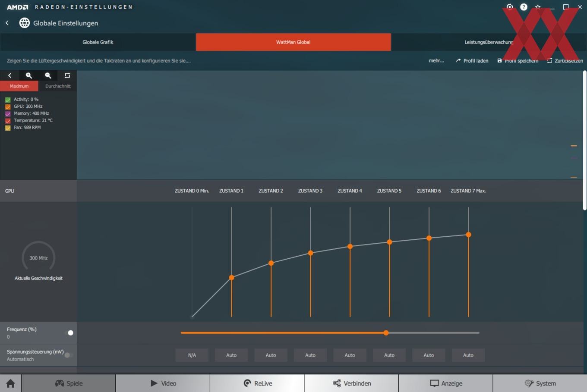This screenshot has height=392, width=587.
Task: Toggle the Activity checkbox
Action: (8, 100)
